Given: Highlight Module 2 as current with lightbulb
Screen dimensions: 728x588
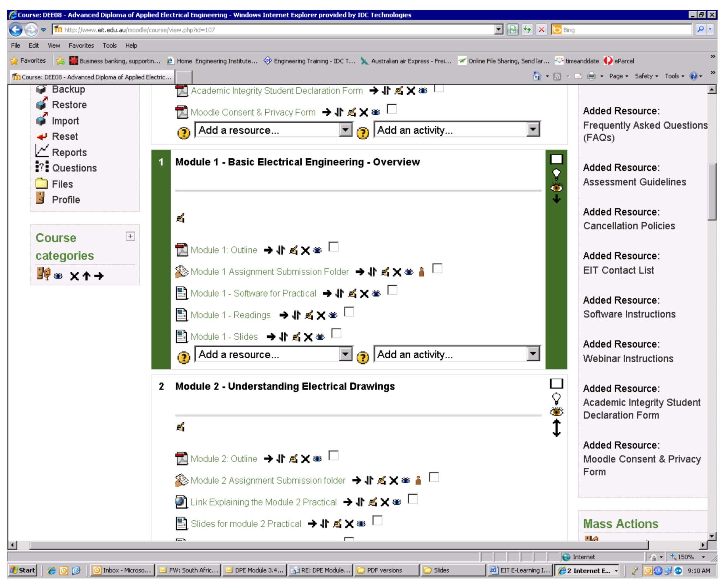Looking at the screenshot, I should (x=557, y=398).
